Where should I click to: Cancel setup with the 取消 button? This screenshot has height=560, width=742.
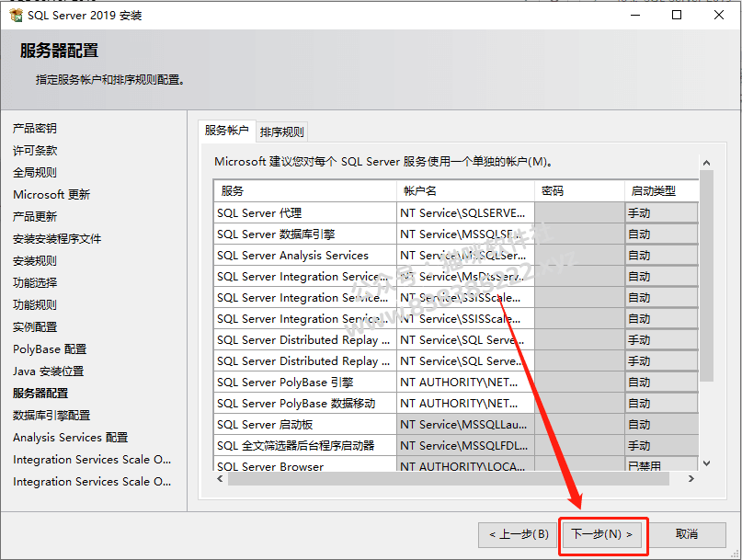[687, 534]
